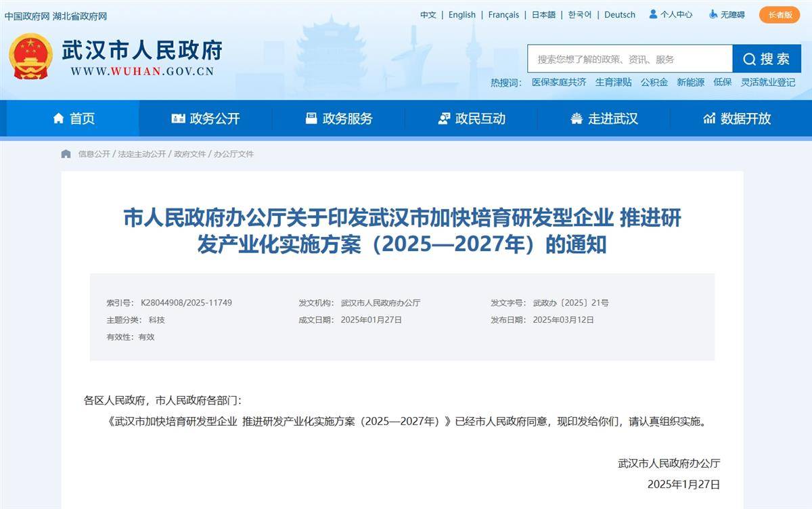This screenshot has height=509, width=812.
Task: Click the 政务公开 navigation icon
Action: click(x=178, y=118)
